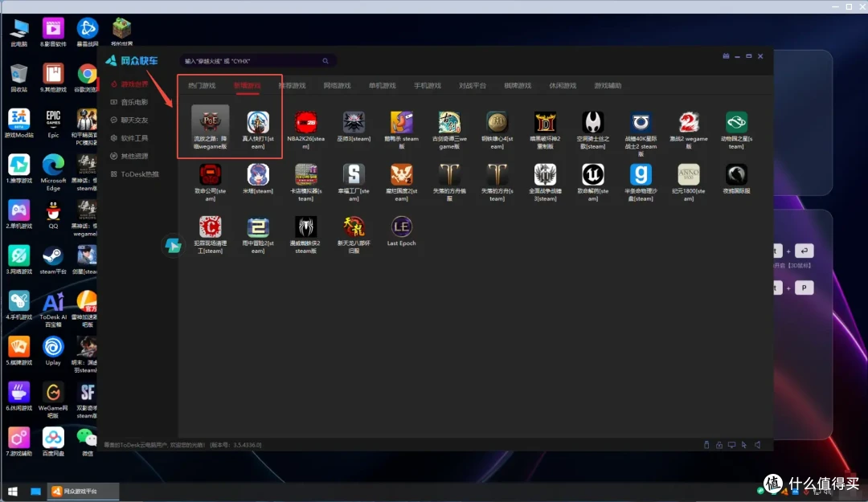The image size is (868, 502).
Task: Open 全面战争战锤3 [steam] icon
Action: click(x=545, y=174)
